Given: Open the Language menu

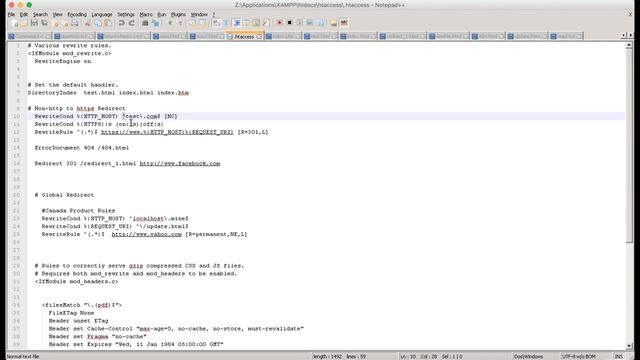Looking at the screenshot, I should click(102, 14).
